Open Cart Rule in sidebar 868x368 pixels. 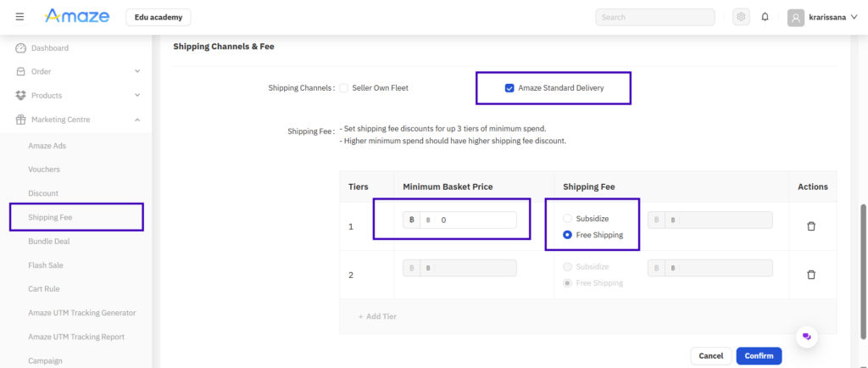(x=44, y=289)
